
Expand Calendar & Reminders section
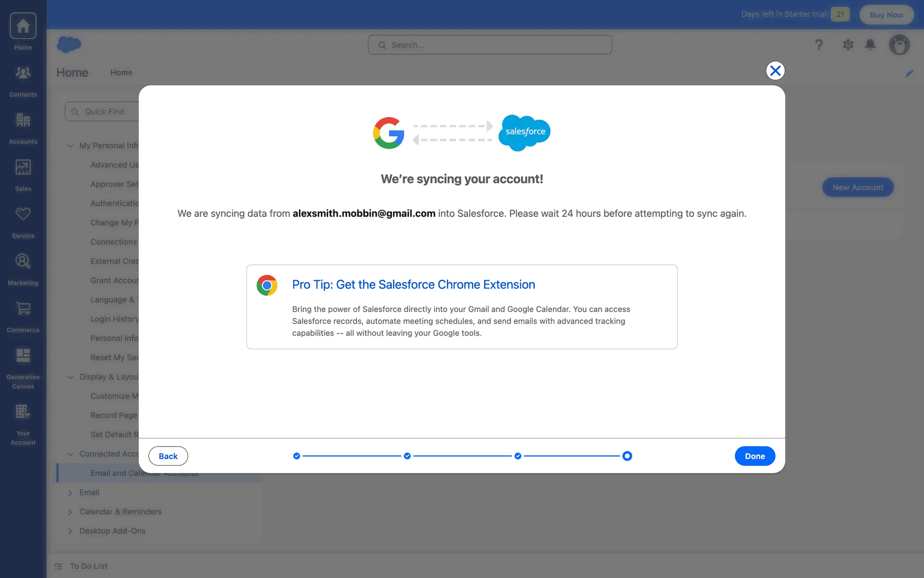70,512
